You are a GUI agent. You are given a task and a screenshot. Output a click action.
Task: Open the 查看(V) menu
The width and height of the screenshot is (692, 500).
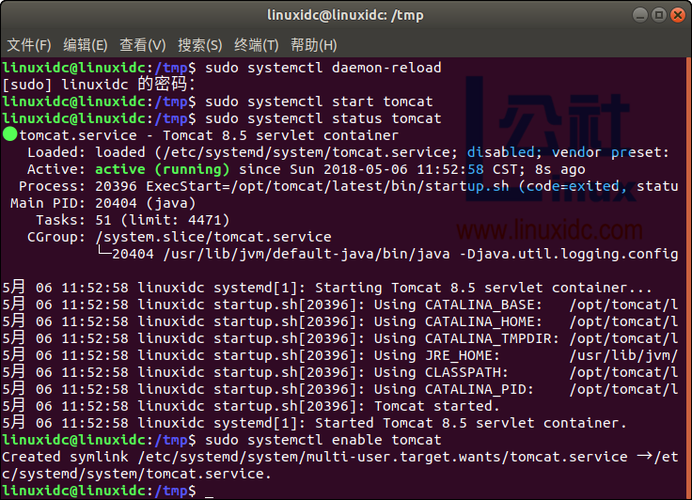(143, 45)
